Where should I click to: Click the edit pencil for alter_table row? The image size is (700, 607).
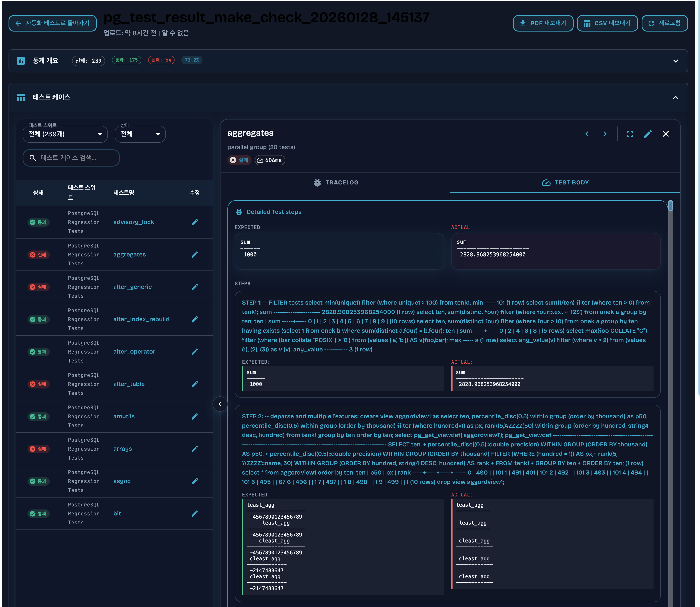195,384
